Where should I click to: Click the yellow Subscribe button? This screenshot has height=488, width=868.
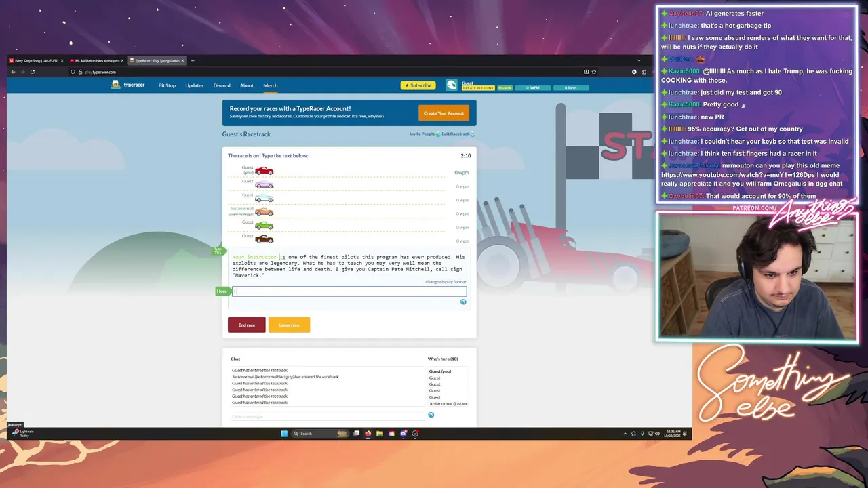pos(418,85)
